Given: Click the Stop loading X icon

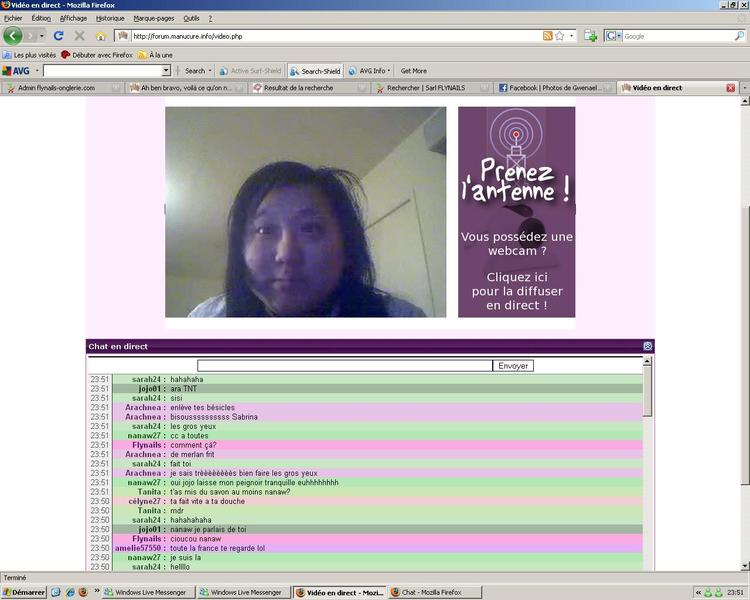Looking at the screenshot, I should (80, 36).
